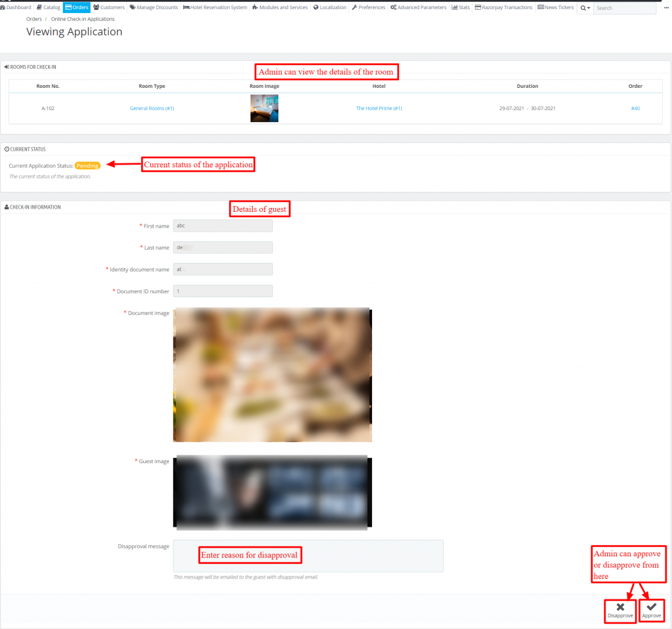Open Hotel Reservation System menu
This screenshot has height=629, width=672.
pos(215,7)
